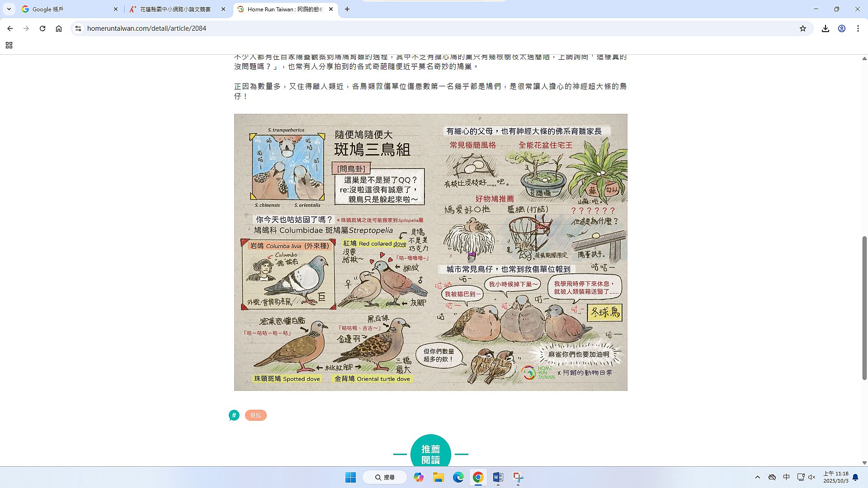
Task: Reload the current page
Action: coord(42,28)
